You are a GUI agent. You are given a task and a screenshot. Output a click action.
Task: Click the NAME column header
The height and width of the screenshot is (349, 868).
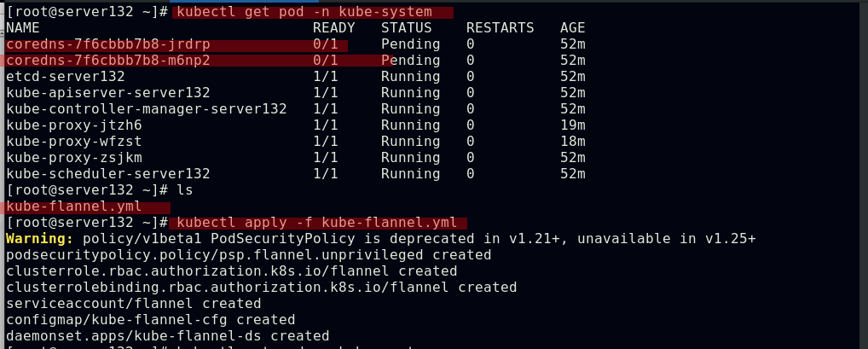[x=23, y=28]
